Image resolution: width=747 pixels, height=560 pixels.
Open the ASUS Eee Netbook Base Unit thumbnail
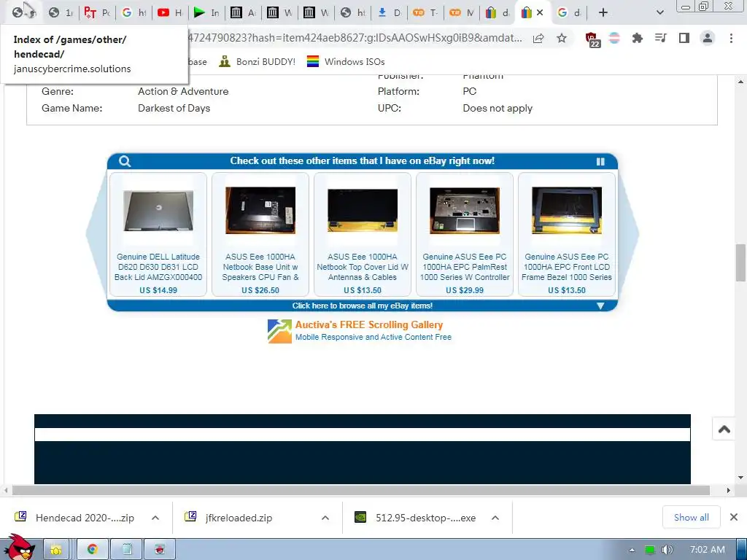[260, 210]
